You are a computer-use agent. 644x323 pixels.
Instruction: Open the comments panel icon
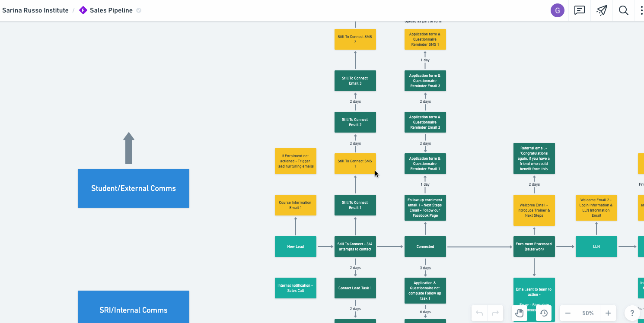(580, 10)
